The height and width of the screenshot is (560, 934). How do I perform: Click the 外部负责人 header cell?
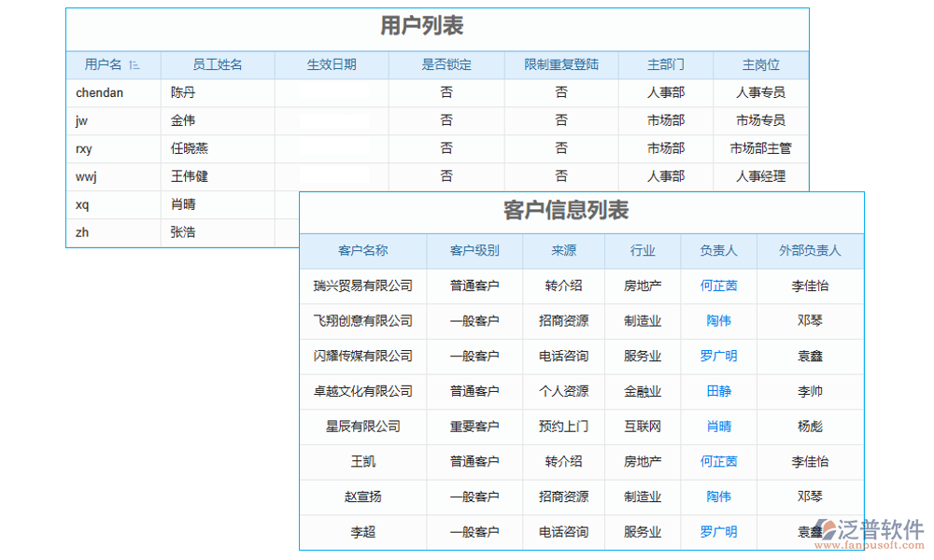pyautogui.click(x=810, y=250)
